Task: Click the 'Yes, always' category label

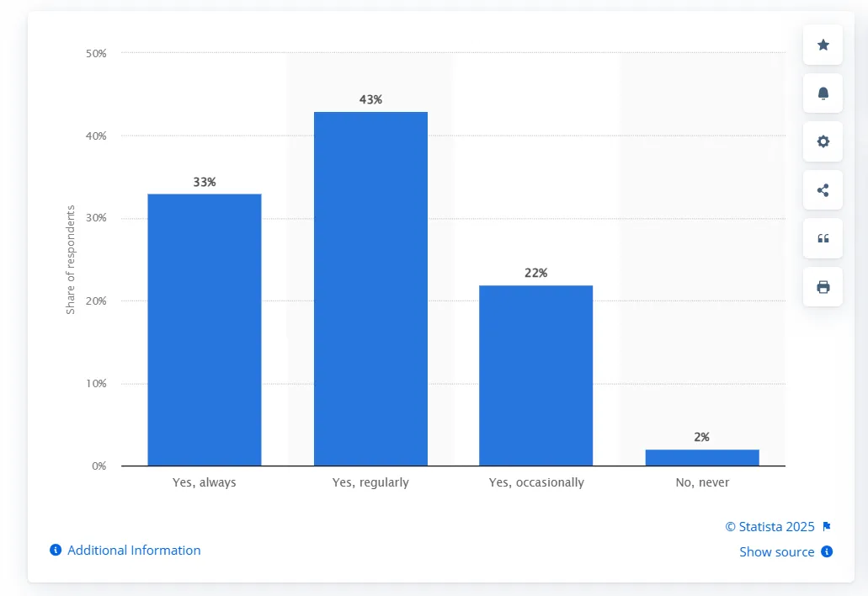Action: (x=204, y=482)
